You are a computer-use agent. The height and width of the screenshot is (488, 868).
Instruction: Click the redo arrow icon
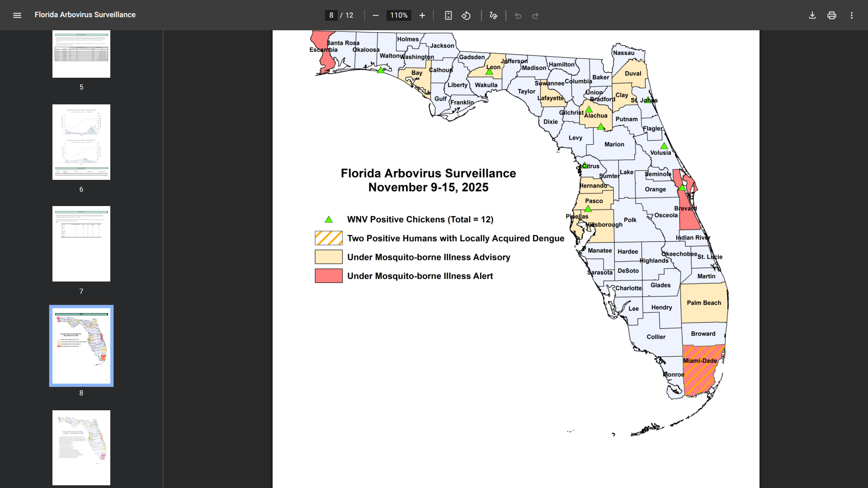pos(535,15)
